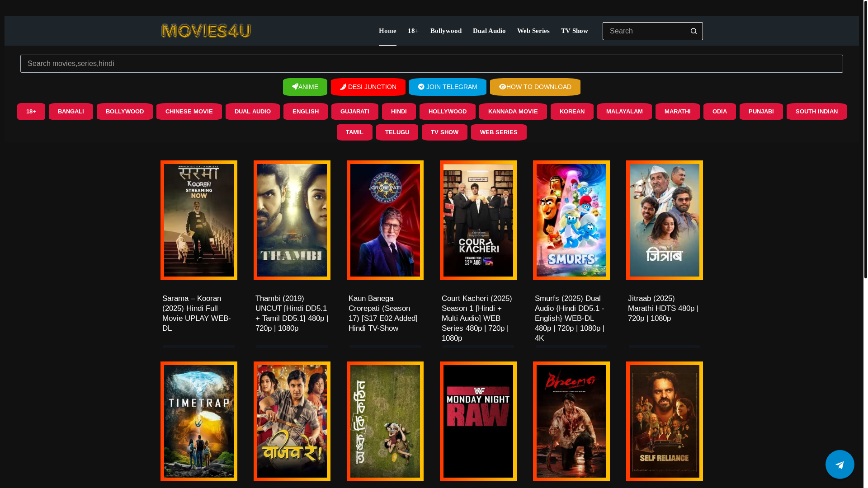This screenshot has height=488, width=868.
Task: Select the CHINESE MOVIE category tag
Action: click(189, 112)
